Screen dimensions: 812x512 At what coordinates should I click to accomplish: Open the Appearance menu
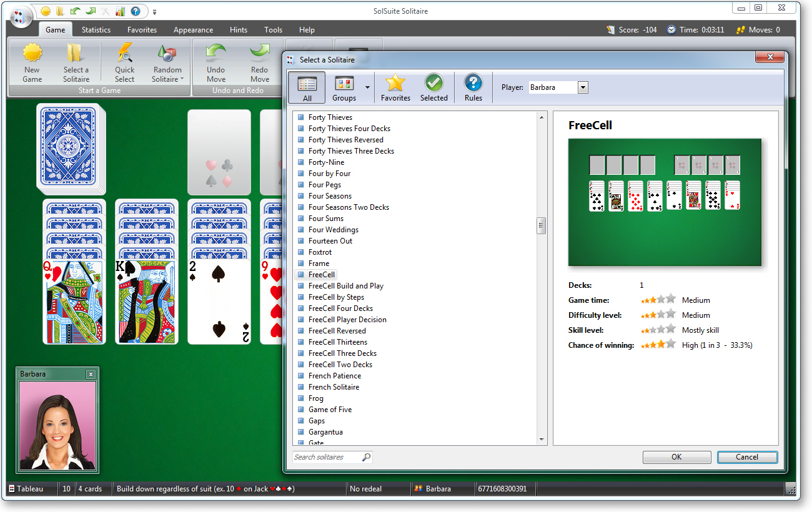coord(193,29)
